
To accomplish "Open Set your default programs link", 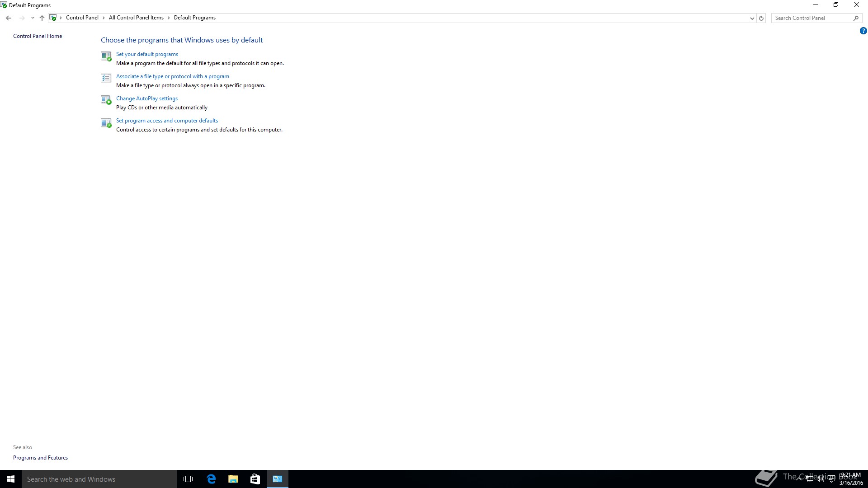I will click(147, 54).
